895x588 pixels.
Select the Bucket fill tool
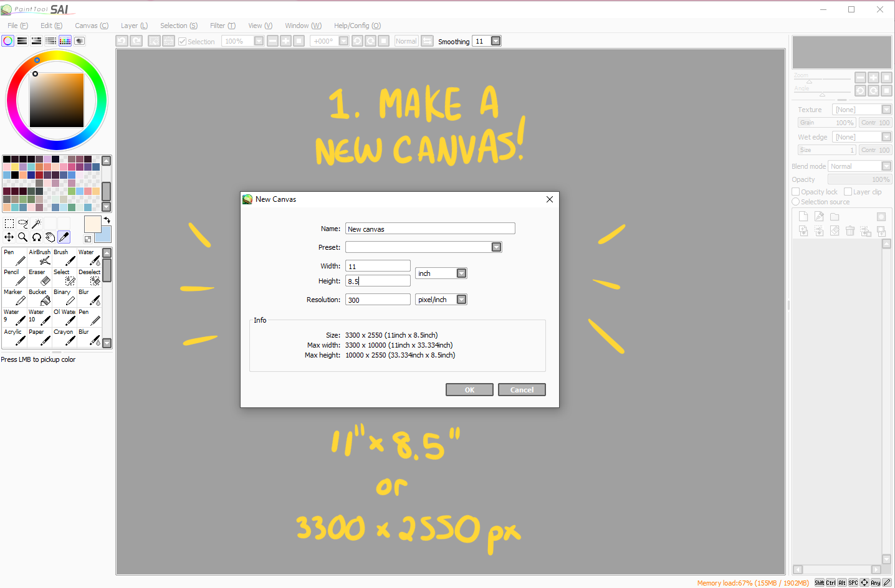pyautogui.click(x=39, y=297)
